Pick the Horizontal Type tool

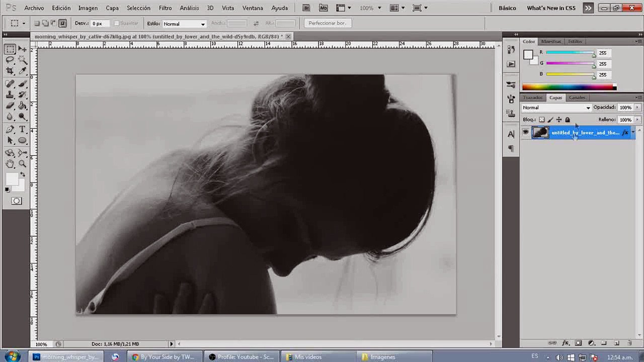[x=23, y=130]
